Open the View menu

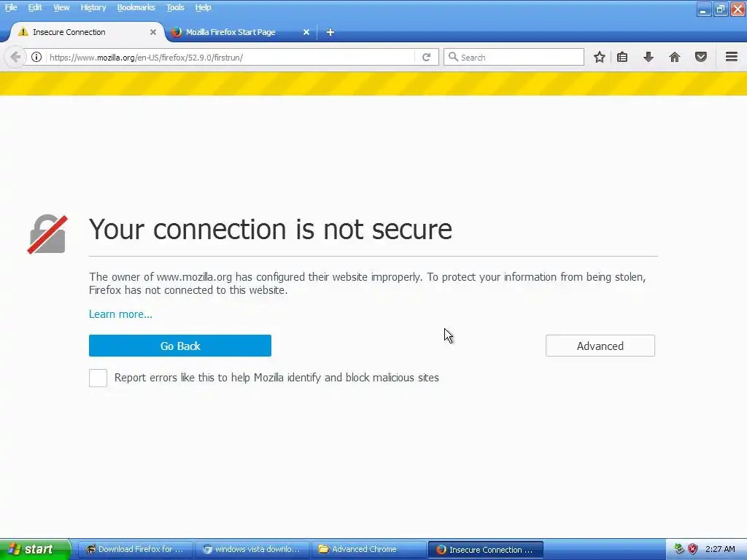pos(61,7)
